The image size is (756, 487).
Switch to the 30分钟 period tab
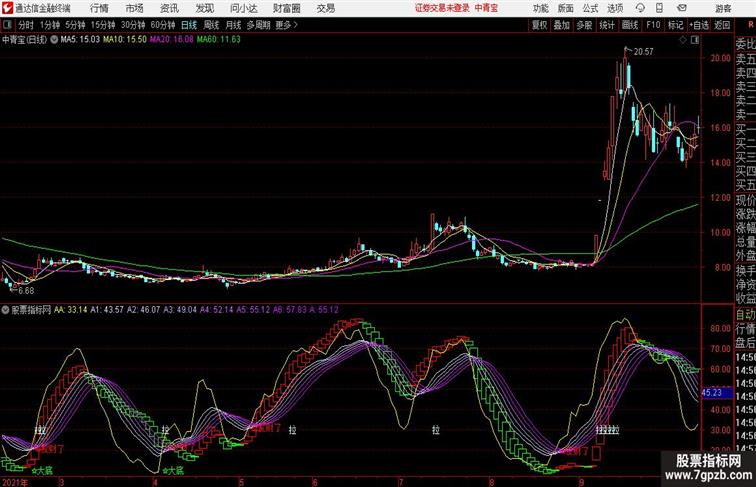tap(133, 25)
